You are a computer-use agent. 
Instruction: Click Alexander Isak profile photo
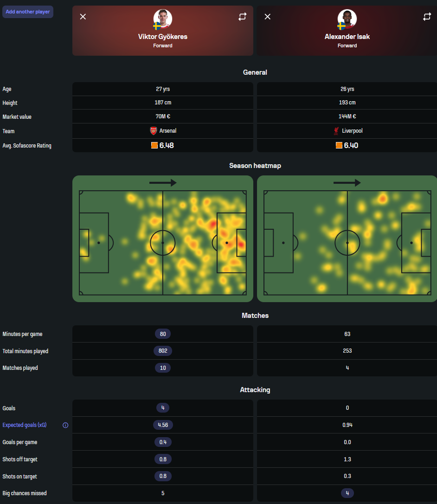347,19
